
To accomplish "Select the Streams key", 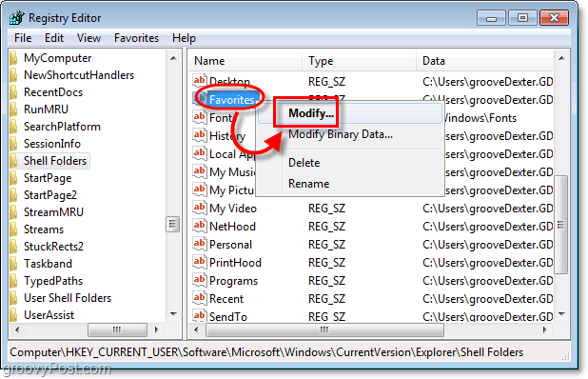I will [x=44, y=229].
